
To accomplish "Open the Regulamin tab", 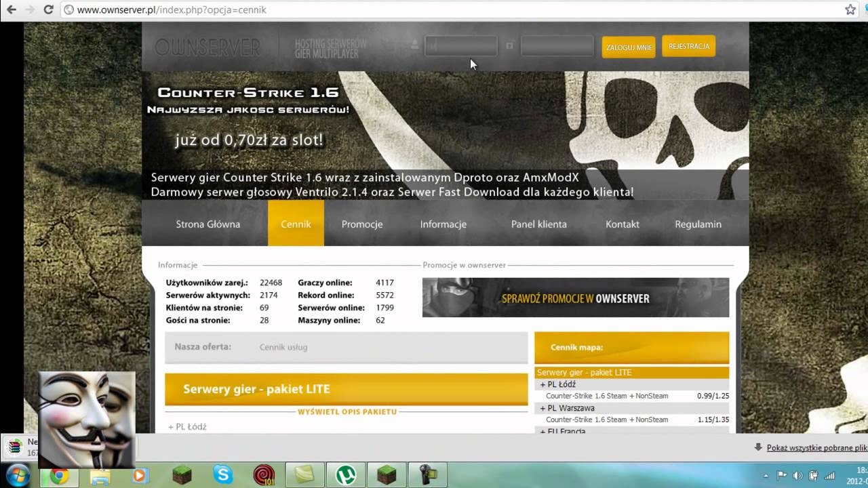I will [x=698, y=224].
